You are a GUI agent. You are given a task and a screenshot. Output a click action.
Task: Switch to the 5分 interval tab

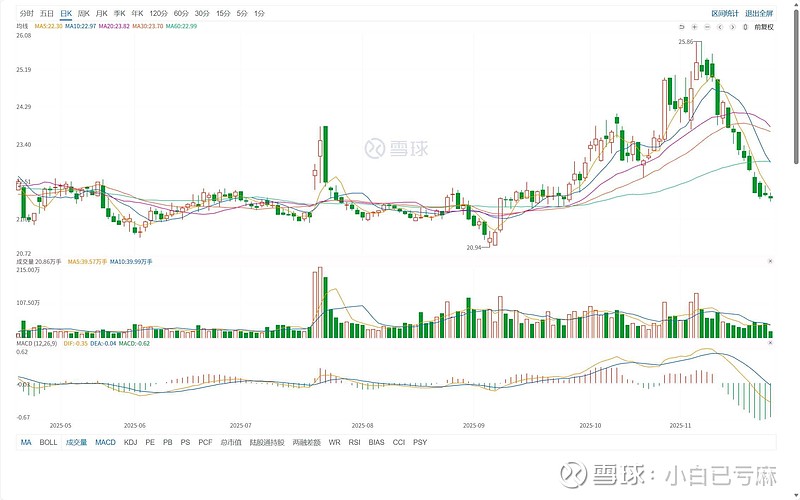pos(242,13)
